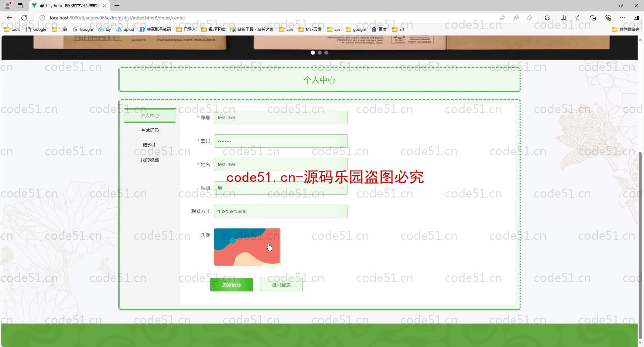Click the 更新信息 button
This screenshot has height=347, width=644.
pyautogui.click(x=232, y=285)
